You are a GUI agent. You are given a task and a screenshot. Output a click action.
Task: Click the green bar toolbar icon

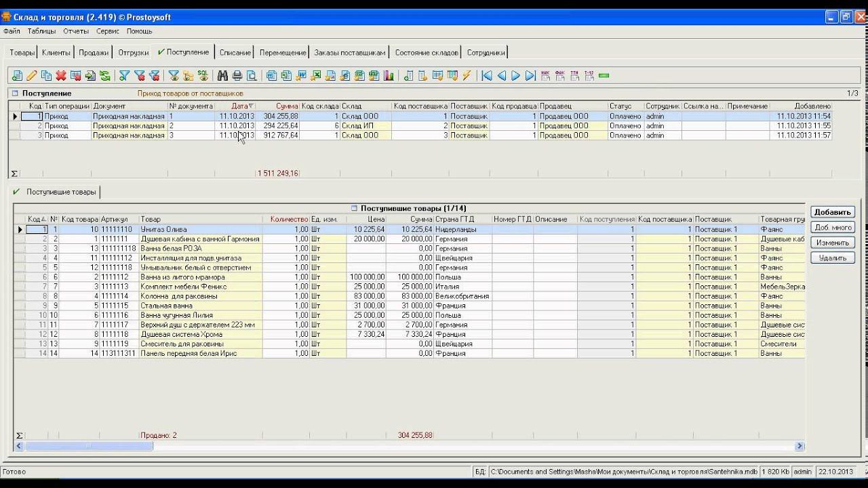coord(604,76)
